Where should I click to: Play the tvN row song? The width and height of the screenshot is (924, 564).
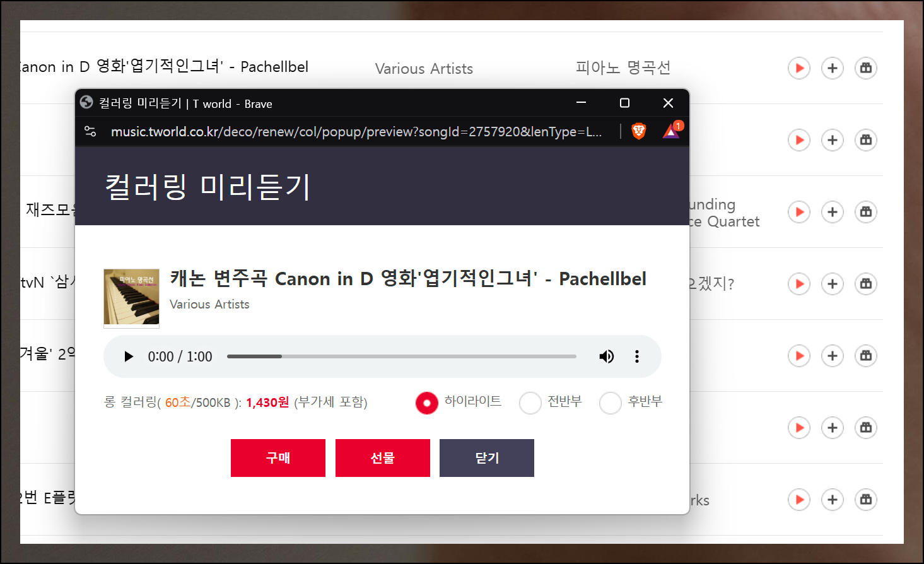point(799,283)
